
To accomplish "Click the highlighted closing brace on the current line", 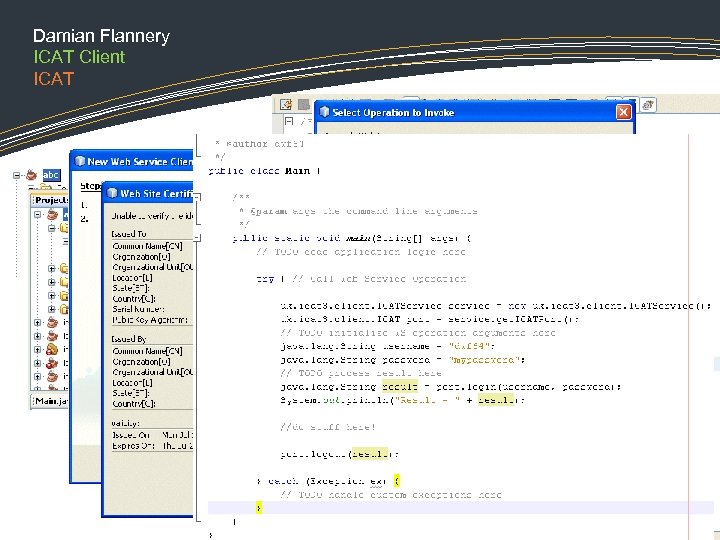I will click(259, 508).
